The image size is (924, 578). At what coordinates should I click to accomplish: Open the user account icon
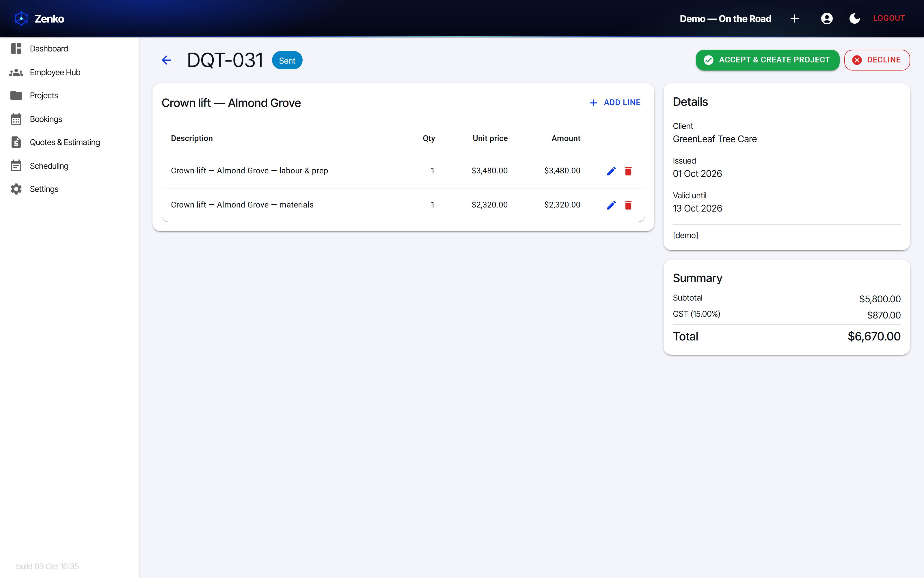(x=827, y=18)
